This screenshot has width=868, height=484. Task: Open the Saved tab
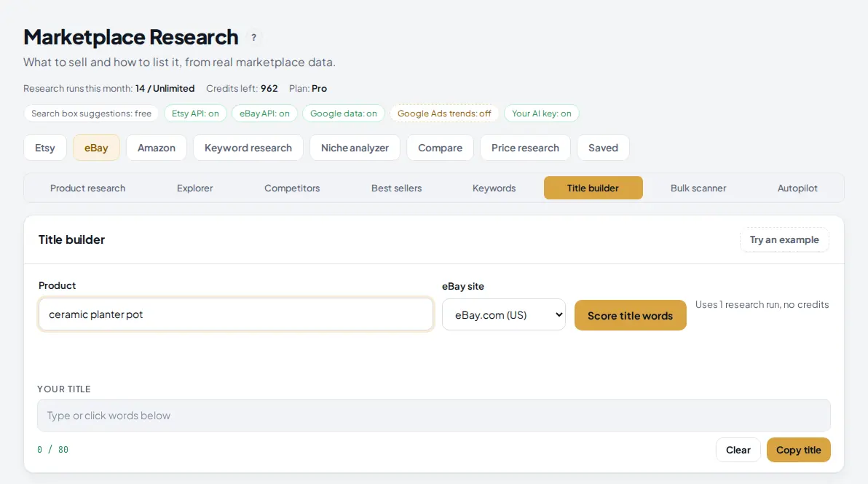[603, 148]
